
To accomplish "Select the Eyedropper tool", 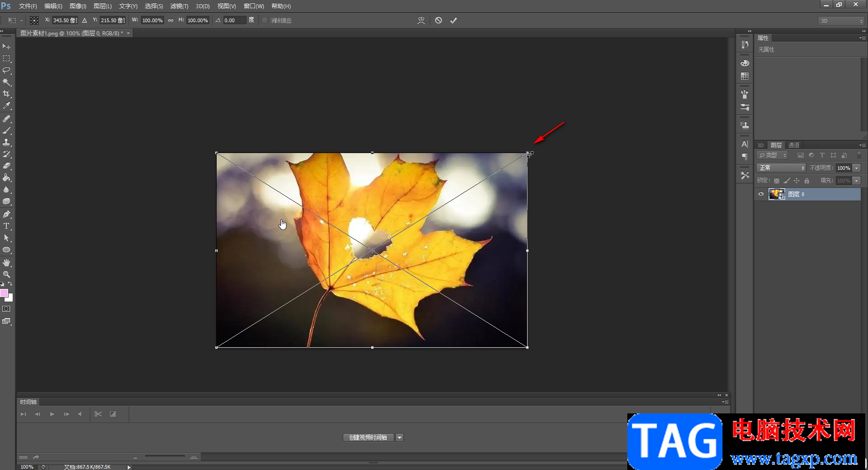I will (6, 106).
